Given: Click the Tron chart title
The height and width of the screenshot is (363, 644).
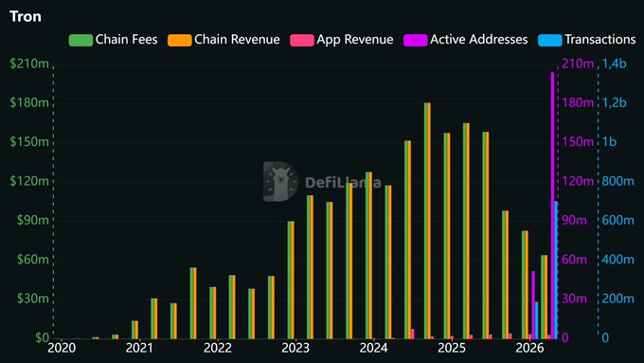Looking at the screenshot, I should tap(26, 16).
